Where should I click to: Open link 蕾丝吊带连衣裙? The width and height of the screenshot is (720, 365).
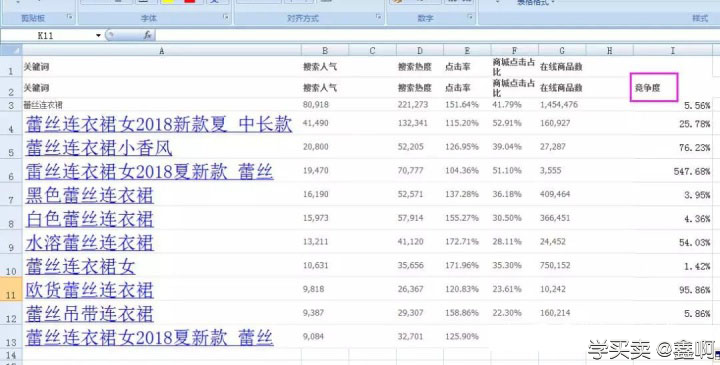[89, 314]
